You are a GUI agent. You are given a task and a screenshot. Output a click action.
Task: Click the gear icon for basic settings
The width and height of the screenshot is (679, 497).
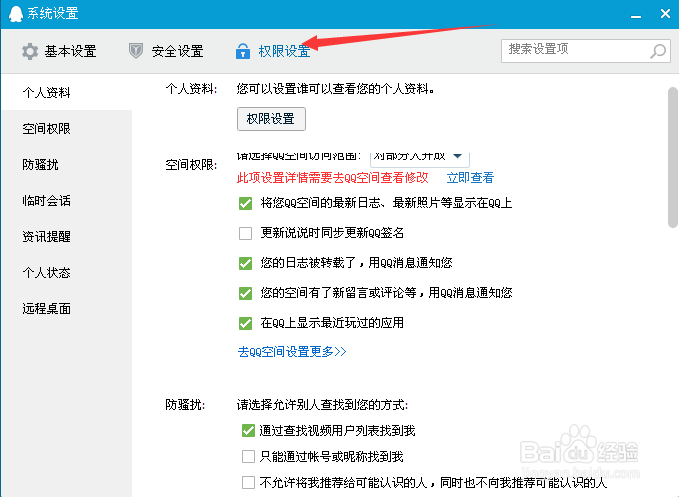tap(30, 52)
